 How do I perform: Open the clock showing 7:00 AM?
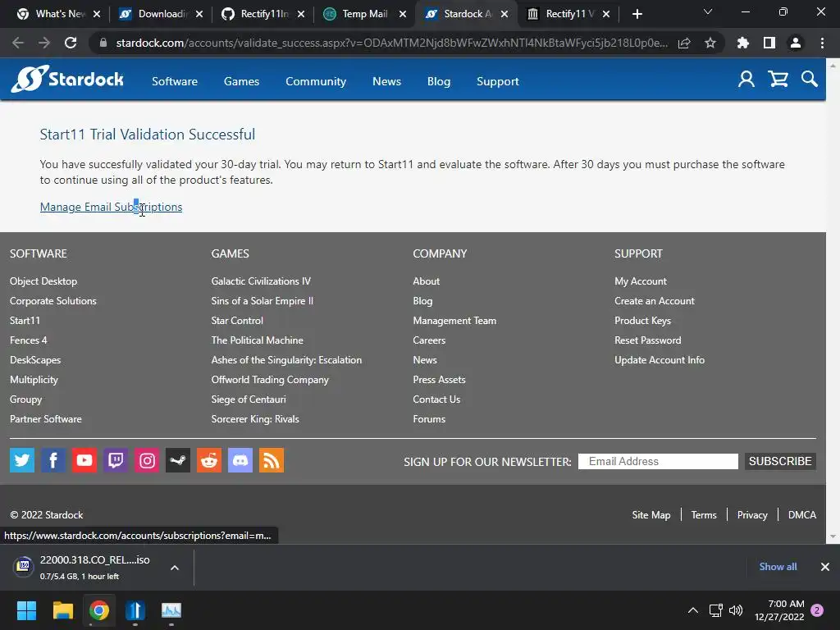pos(779,610)
